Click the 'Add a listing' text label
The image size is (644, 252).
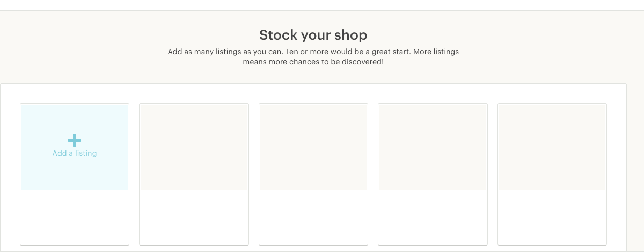tap(75, 153)
